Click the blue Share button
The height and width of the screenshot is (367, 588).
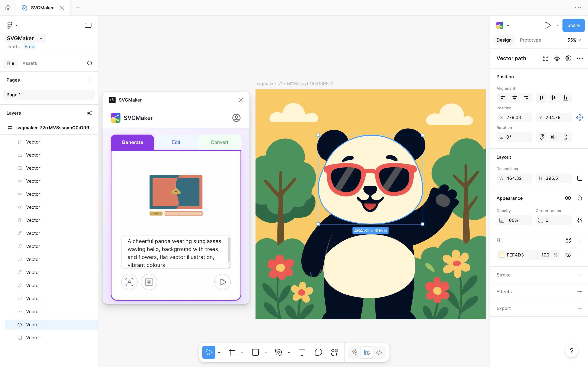click(x=573, y=25)
